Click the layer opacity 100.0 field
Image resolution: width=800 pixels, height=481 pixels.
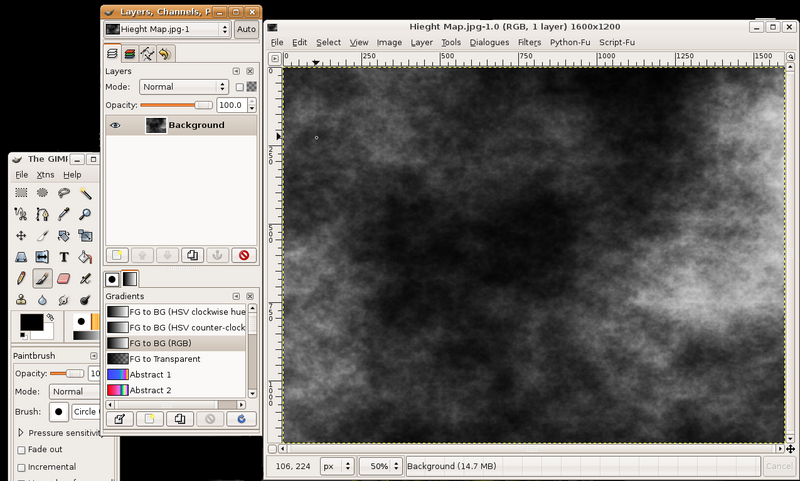pos(232,105)
